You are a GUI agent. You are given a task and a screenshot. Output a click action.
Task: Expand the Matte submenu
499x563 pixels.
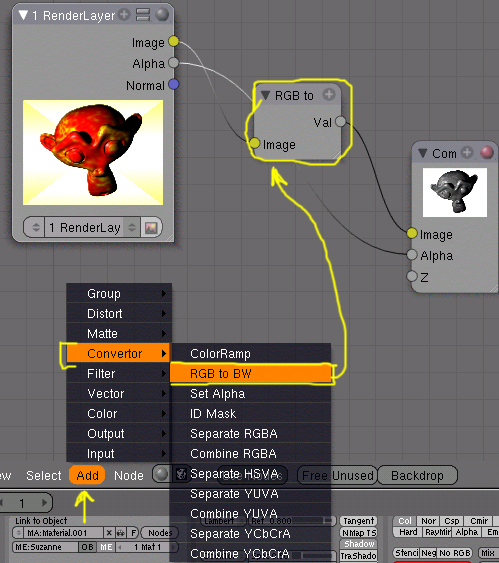coord(119,334)
